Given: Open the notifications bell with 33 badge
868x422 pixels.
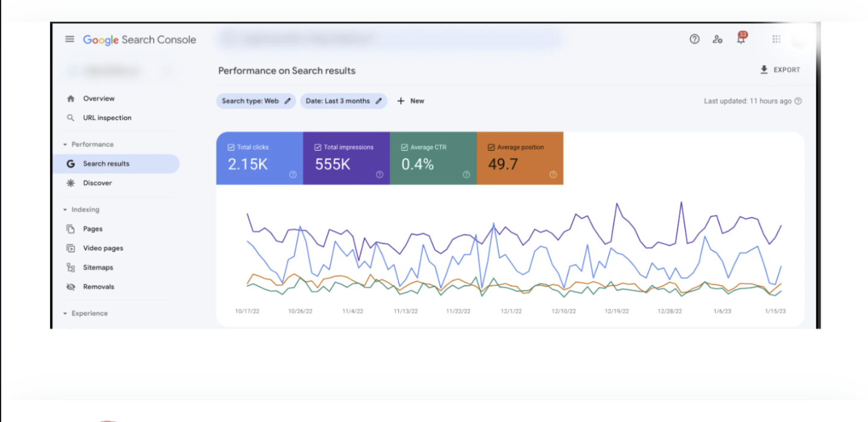Looking at the screenshot, I should click(741, 39).
